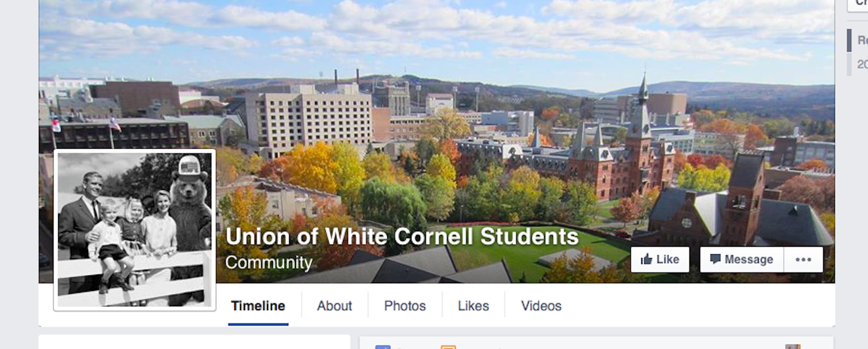The height and width of the screenshot is (349, 868).
Task: Open the black-and-white profile picture
Action: [x=135, y=230]
